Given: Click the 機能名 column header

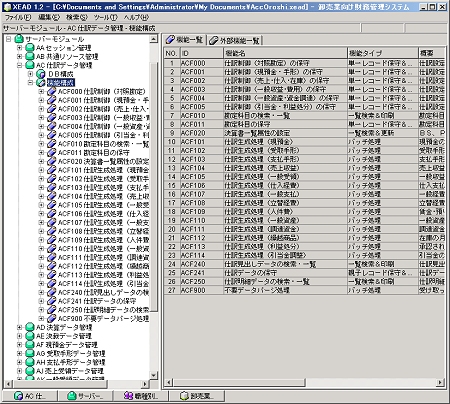Looking at the screenshot, I should click(x=285, y=53).
